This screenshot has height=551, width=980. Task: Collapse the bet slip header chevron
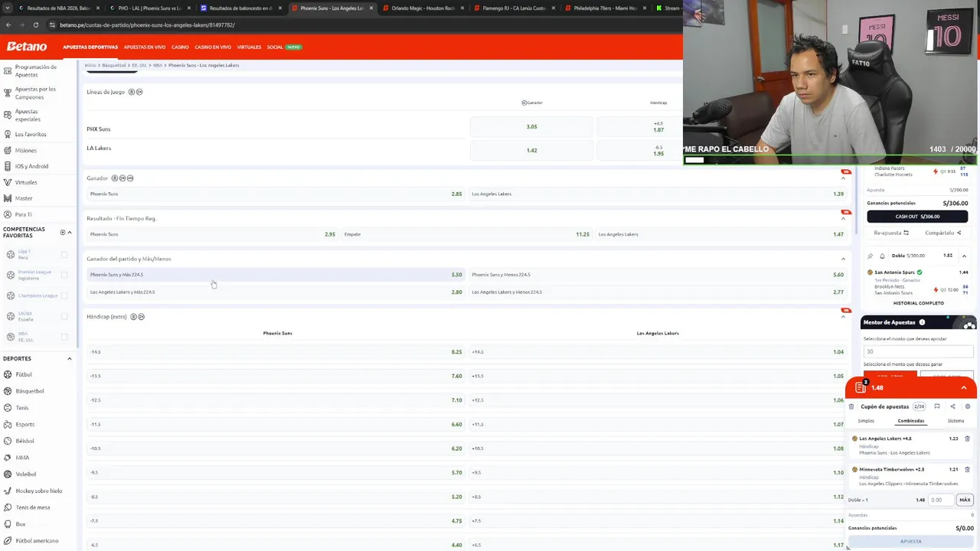point(964,388)
